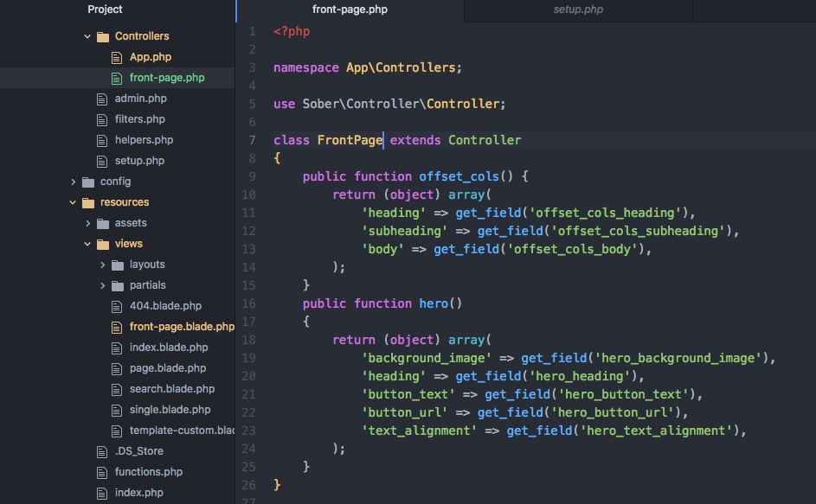Click line number 16 in the gutter
This screenshot has width=816, height=504.
248,303
